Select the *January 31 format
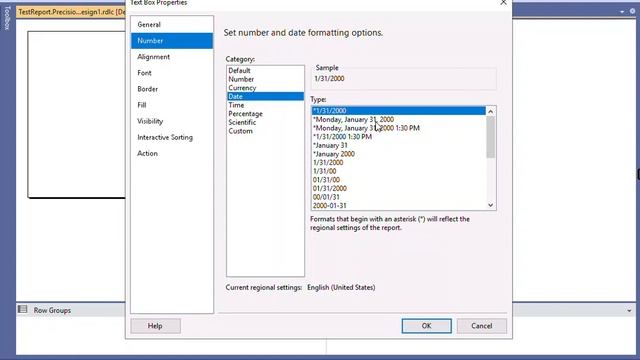 click(398, 145)
